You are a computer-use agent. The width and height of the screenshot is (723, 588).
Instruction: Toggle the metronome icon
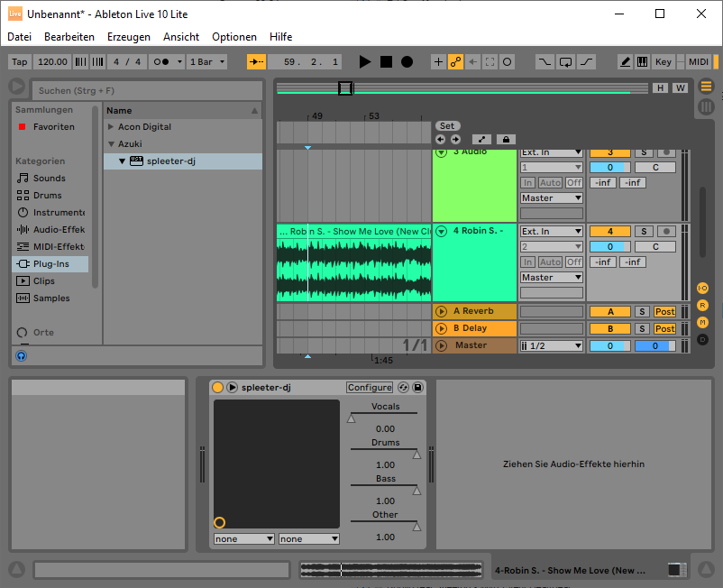(163, 62)
